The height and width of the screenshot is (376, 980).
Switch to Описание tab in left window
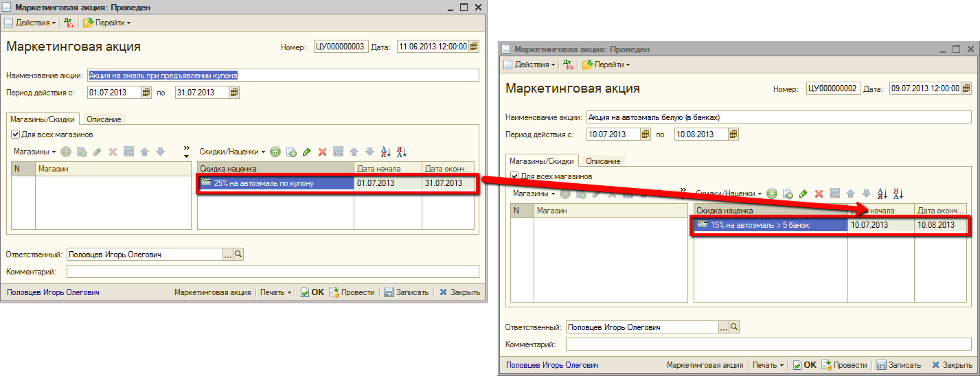click(x=104, y=119)
